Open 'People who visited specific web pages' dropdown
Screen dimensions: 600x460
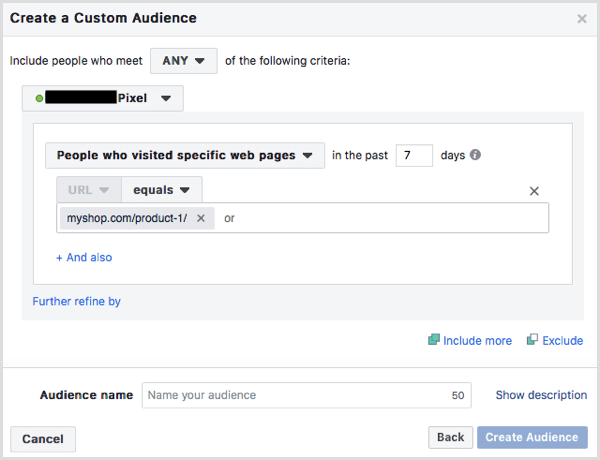point(185,155)
